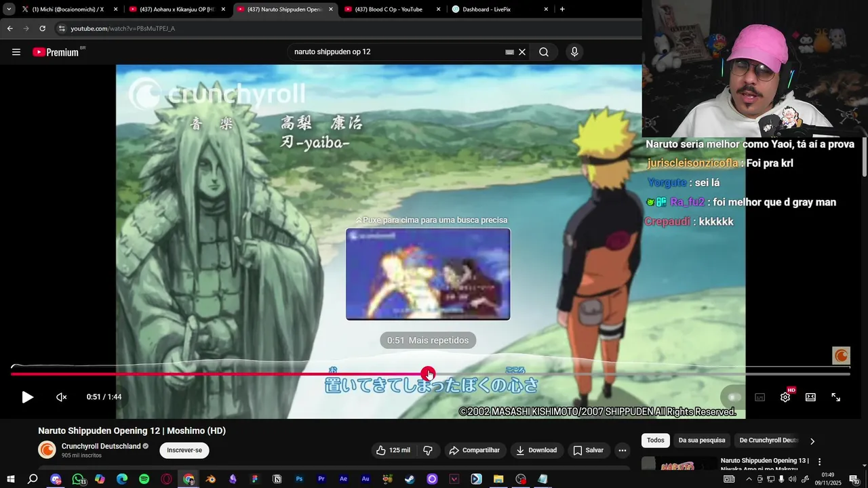This screenshot has width=868, height=488.
Task: Open the Compartilhar share dialog
Action: [x=475, y=450]
